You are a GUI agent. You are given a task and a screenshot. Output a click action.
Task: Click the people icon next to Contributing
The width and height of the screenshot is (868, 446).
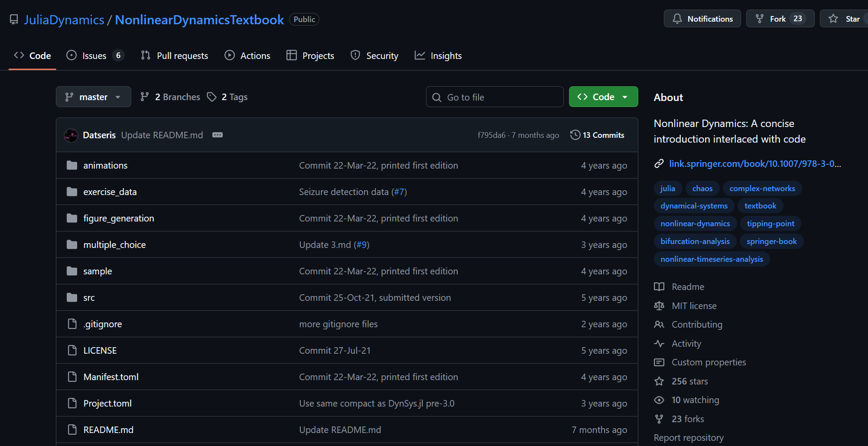(659, 324)
